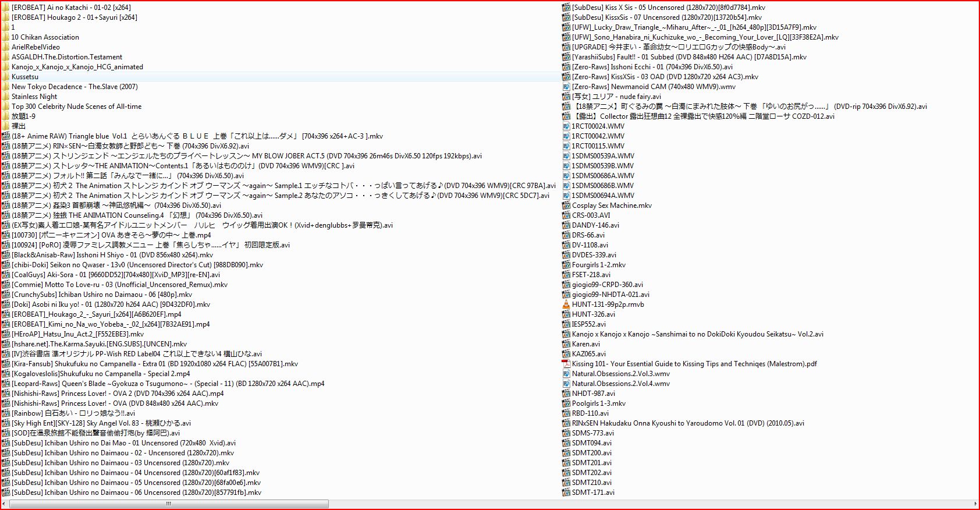The image size is (980, 510).
Task: Select file 1RCT00115.WMV
Action: (x=598, y=146)
